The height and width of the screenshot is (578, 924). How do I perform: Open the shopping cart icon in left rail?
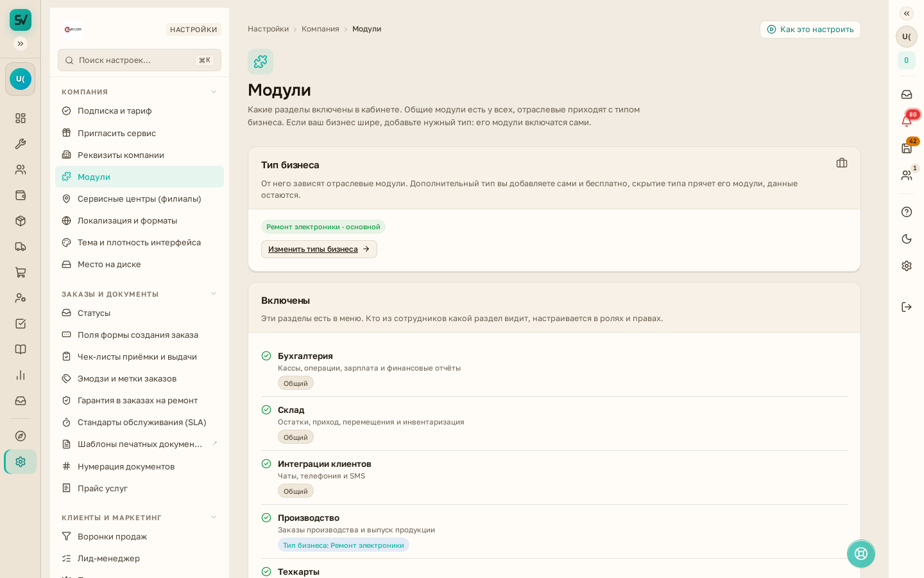click(21, 272)
